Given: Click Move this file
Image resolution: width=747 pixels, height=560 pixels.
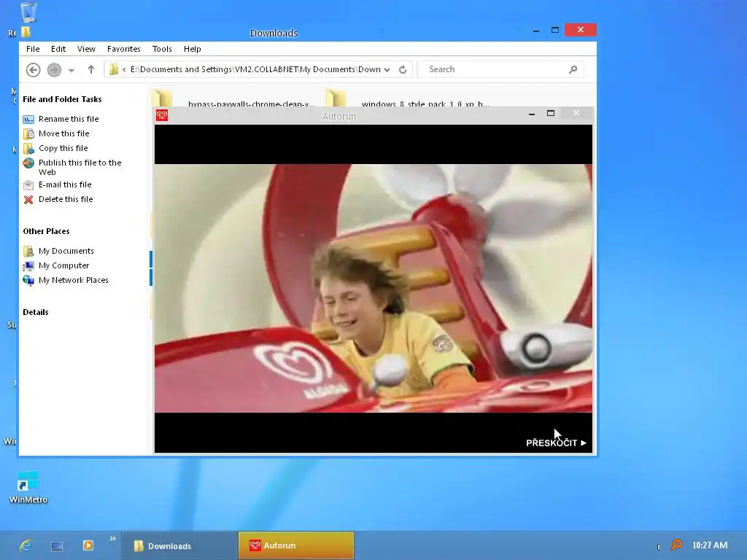Looking at the screenshot, I should point(64,134).
